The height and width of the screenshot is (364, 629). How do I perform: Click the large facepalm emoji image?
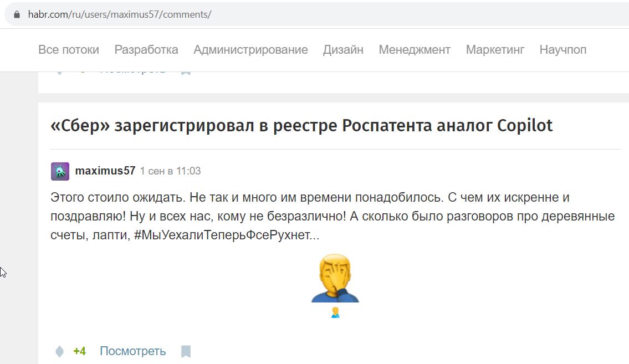(x=335, y=278)
